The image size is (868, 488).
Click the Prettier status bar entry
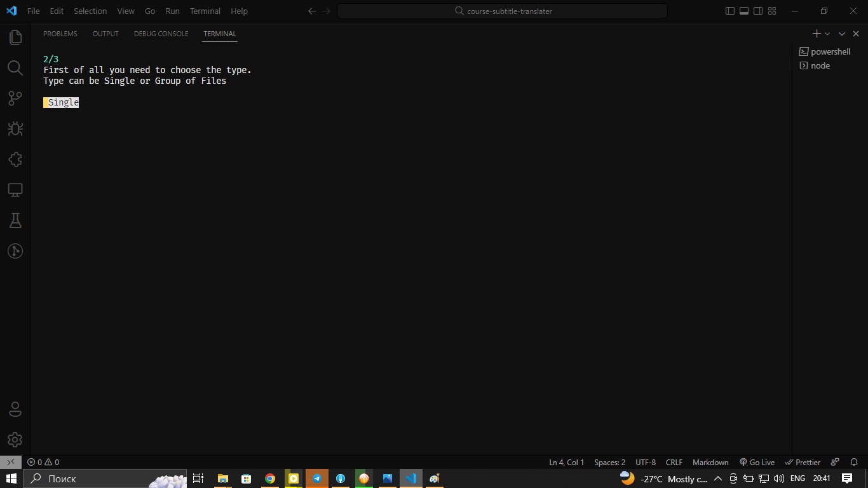pyautogui.click(x=803, y=462)
